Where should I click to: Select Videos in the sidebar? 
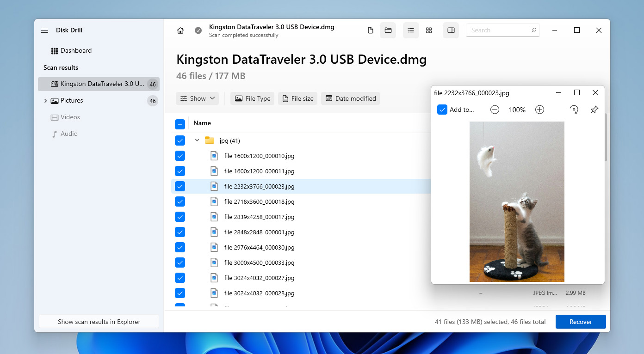point(70,117)
